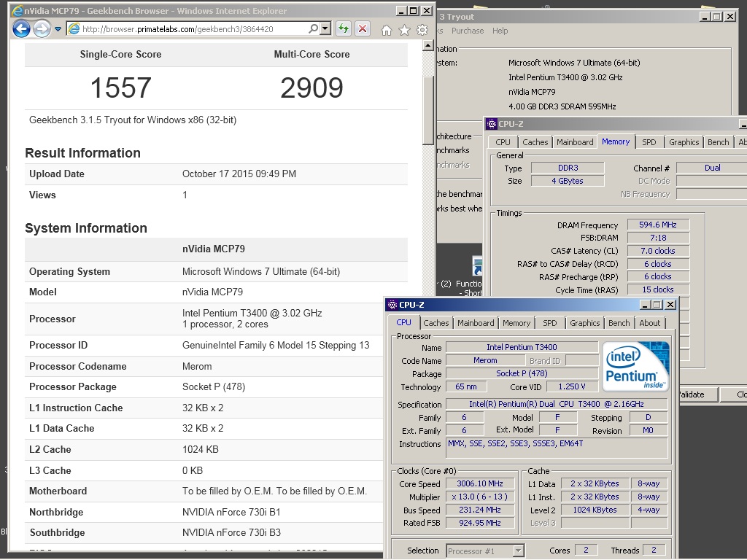Open SPD tab in back CPU-Z window
This screenshot has height=560, width=747.
649,142
